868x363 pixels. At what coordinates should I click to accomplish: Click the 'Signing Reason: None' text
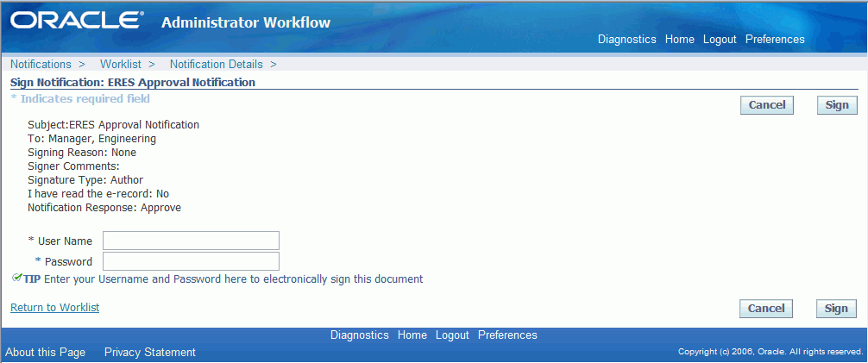(x=82, y=152)
